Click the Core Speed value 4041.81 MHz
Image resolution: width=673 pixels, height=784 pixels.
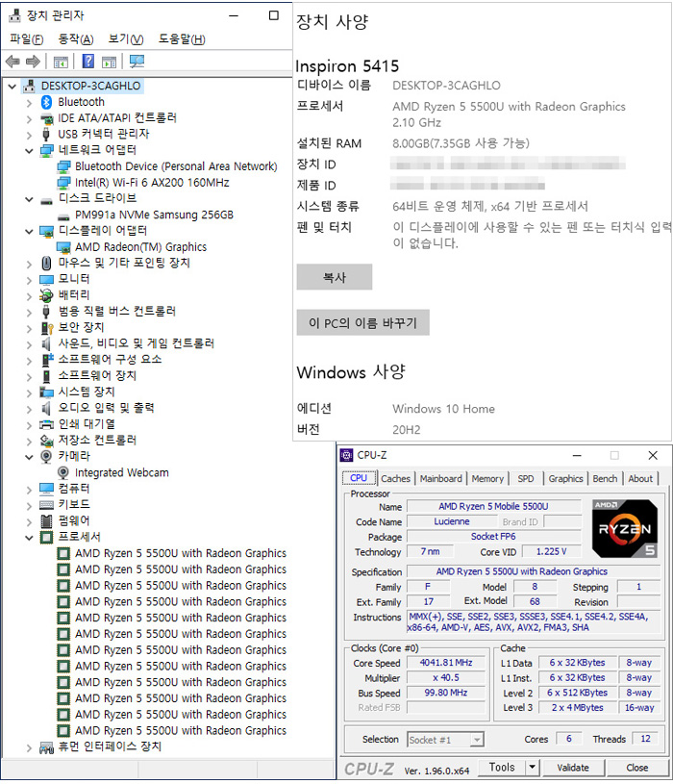446,663
